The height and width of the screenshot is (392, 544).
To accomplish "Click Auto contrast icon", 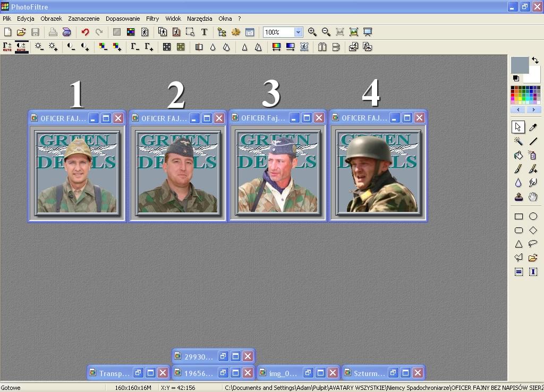I will tap(21, 47).
